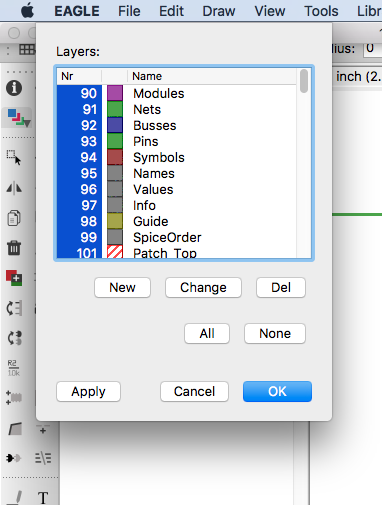This screenshot has width=382, height=505.
Task: Choose the Add part tool icon
Action: 14,278
